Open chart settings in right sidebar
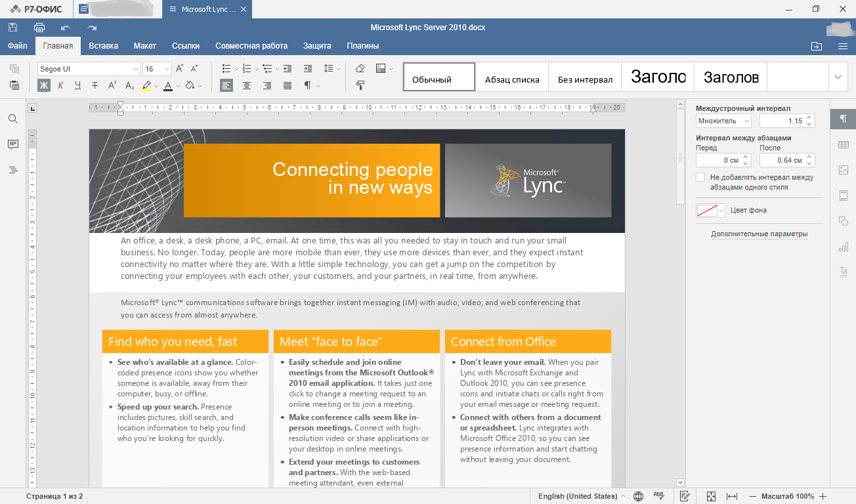 (x=843, y=247)
